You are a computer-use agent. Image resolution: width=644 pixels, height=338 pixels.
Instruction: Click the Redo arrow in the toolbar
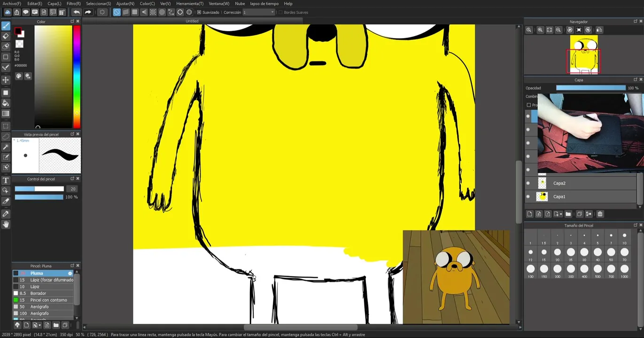point(87,12)
